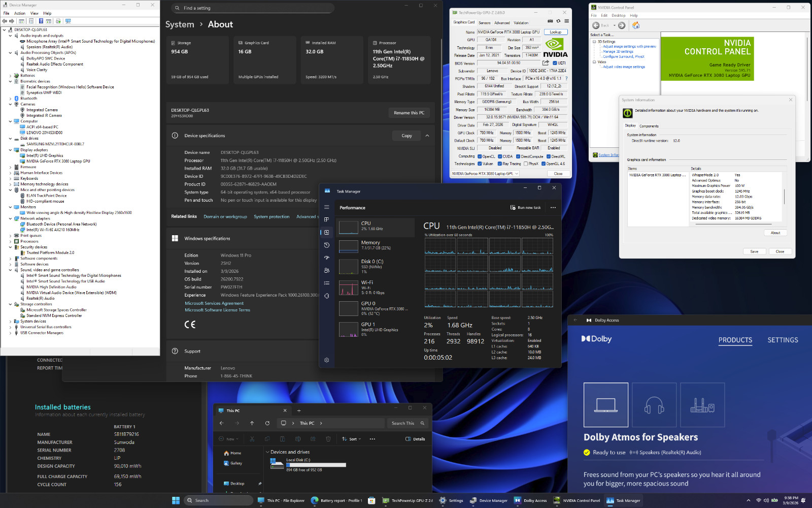
Task: Expand Keyboards node in Device Manager
Action: coord(10,178)
